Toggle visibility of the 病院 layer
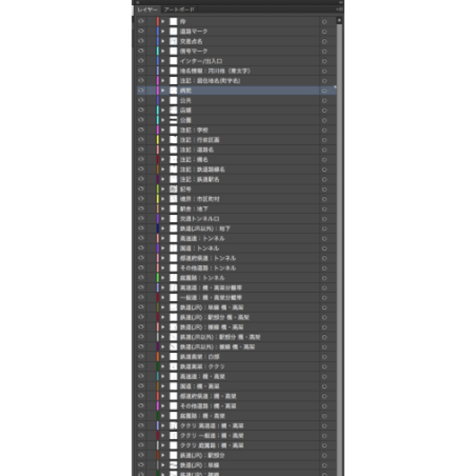The image size is (476, 476). click(x=141, y=90)
